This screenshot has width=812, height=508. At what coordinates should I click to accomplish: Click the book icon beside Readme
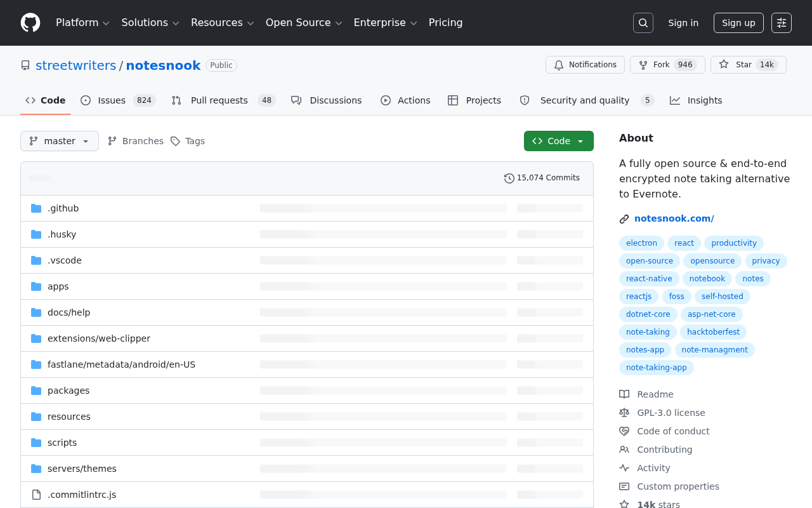624,394
